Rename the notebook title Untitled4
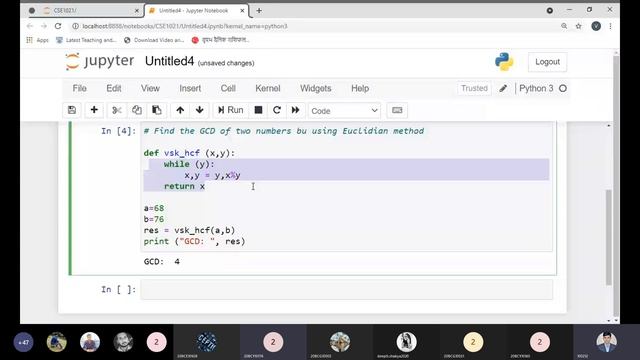Viewport: 640px width, 360px height. click(x=169, y=61)
